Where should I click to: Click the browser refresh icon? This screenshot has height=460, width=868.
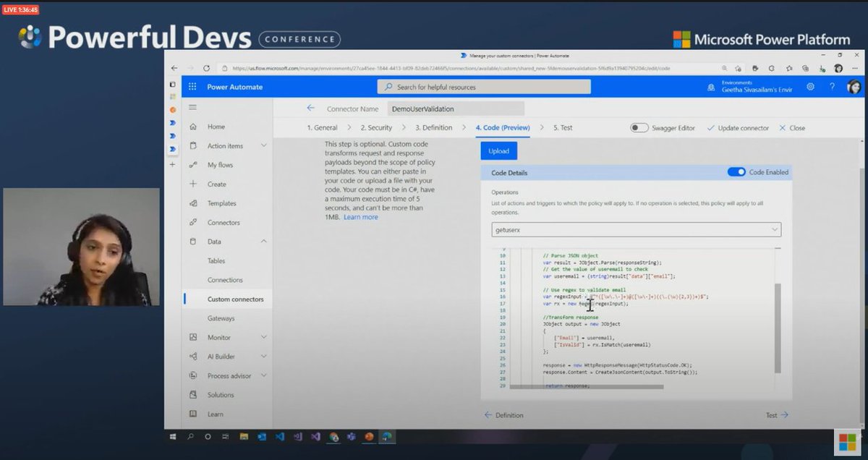coord(207,68)
